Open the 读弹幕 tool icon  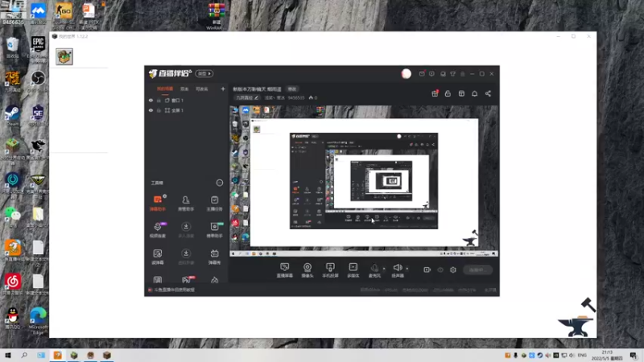(x=158, y=257)
